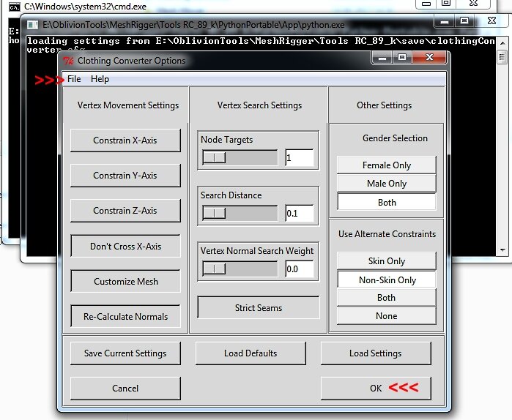Viewport: 512px width, 420px height.
Task: Toggle the Customize Mesh option
Action: point(125,282)
